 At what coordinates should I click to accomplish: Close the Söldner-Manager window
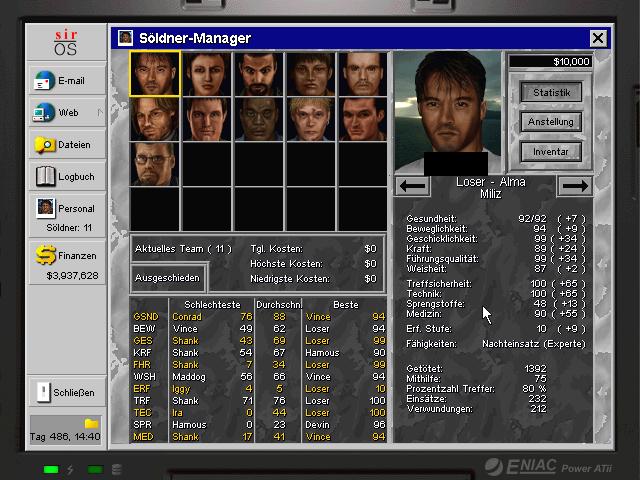click(x=598, y=38)
